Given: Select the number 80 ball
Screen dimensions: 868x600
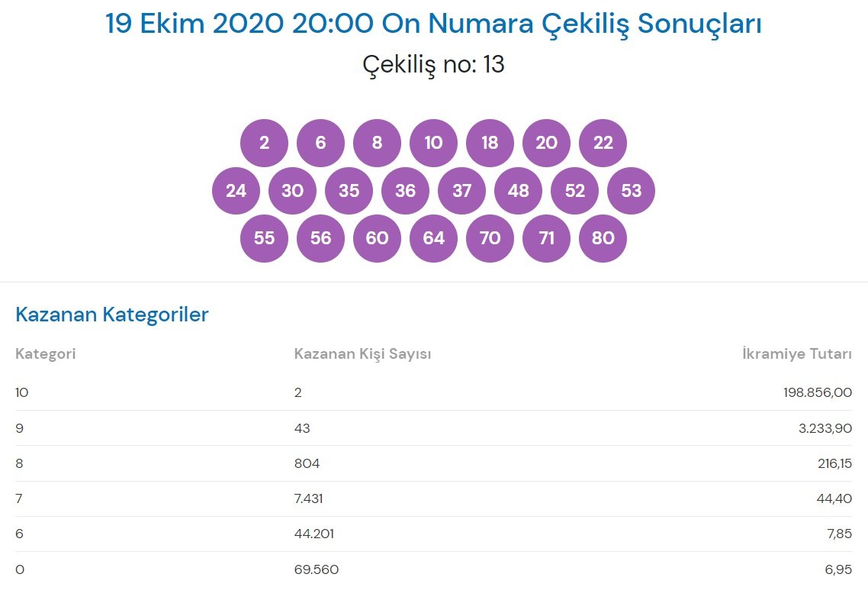Looking at the screenshot, I should [603, 237].
